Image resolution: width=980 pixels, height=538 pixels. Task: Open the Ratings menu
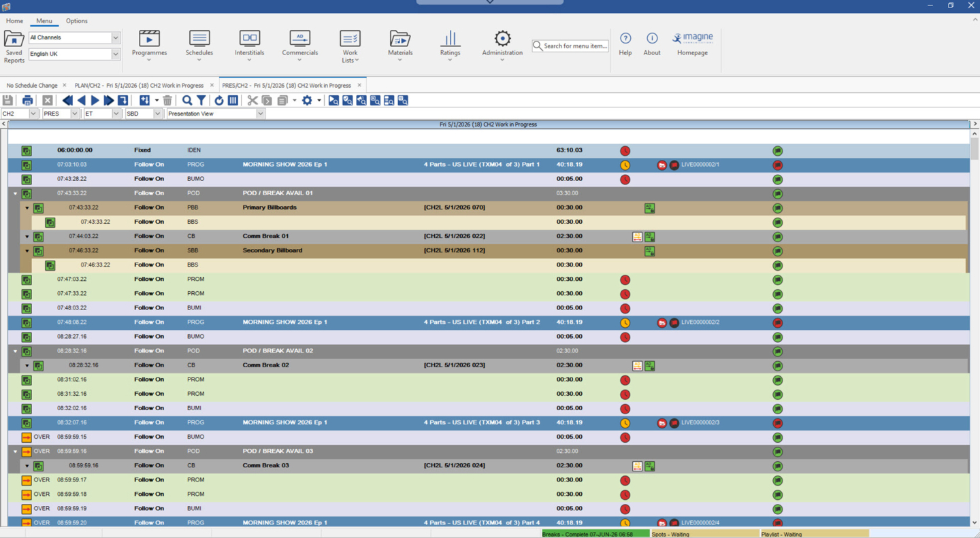(x=450, y=46)
